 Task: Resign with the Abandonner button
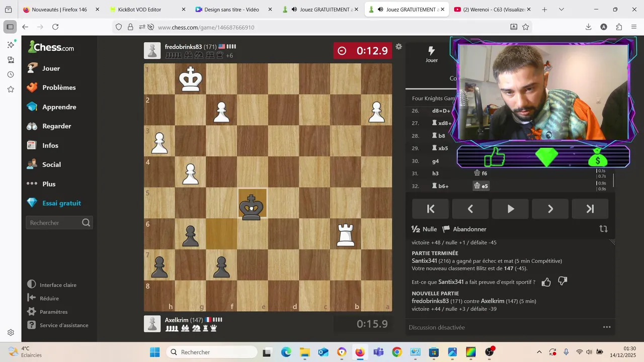point(464,229)
